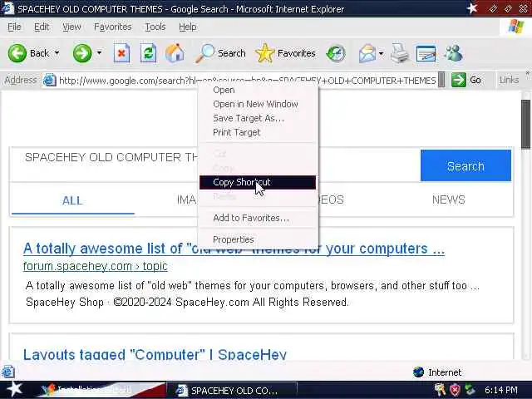
Task: Click the address bar page icon
Action: point(50,80)
